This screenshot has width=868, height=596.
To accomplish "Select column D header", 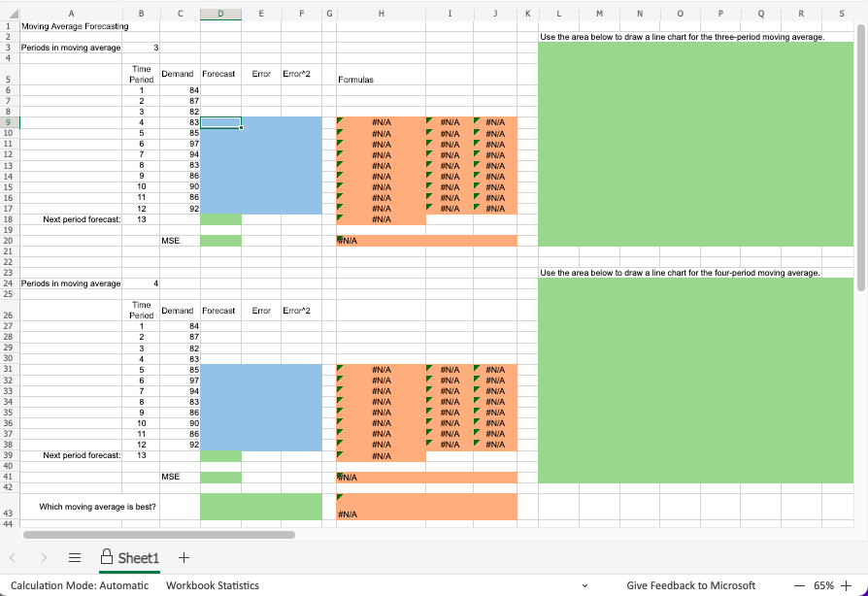I will [220, 14].
